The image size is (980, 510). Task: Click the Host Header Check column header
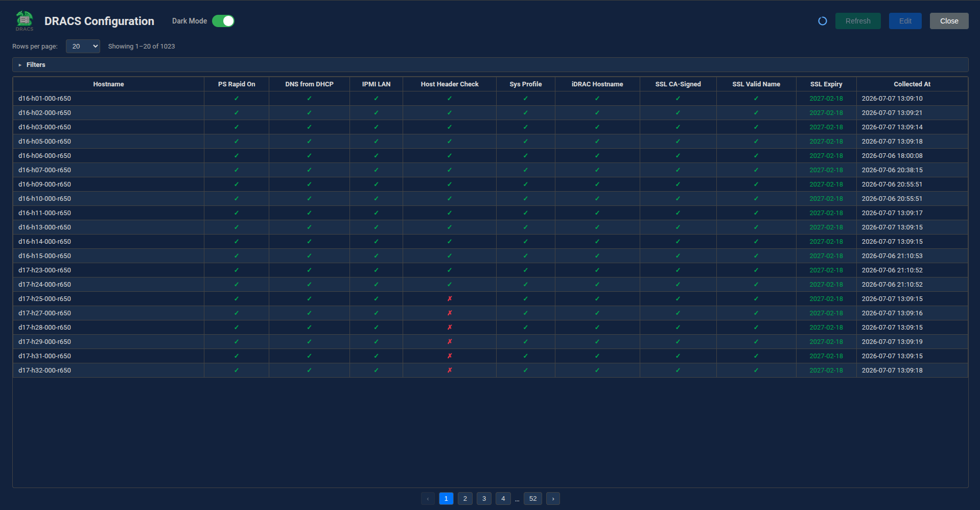(x=450, y=84)
